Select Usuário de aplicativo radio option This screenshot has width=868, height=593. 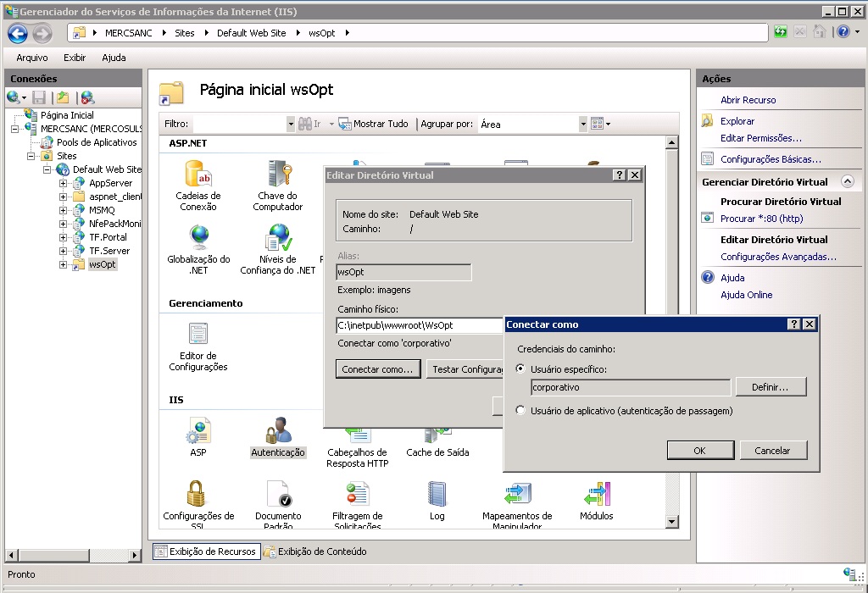coord(521,411)
